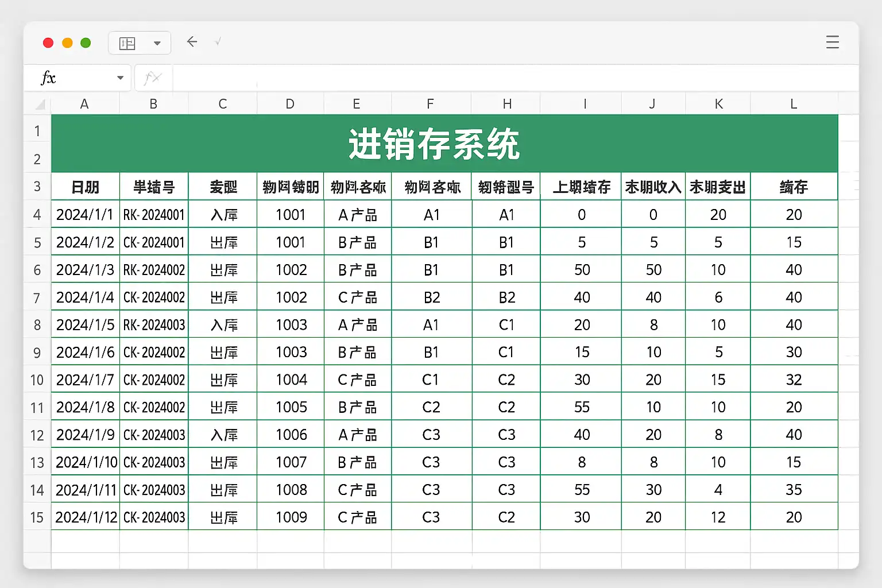The height and width of the screenshot is (588, 882).
Task: Select the row 10 header
Action: pyautogui.click(x=37, y=380)
